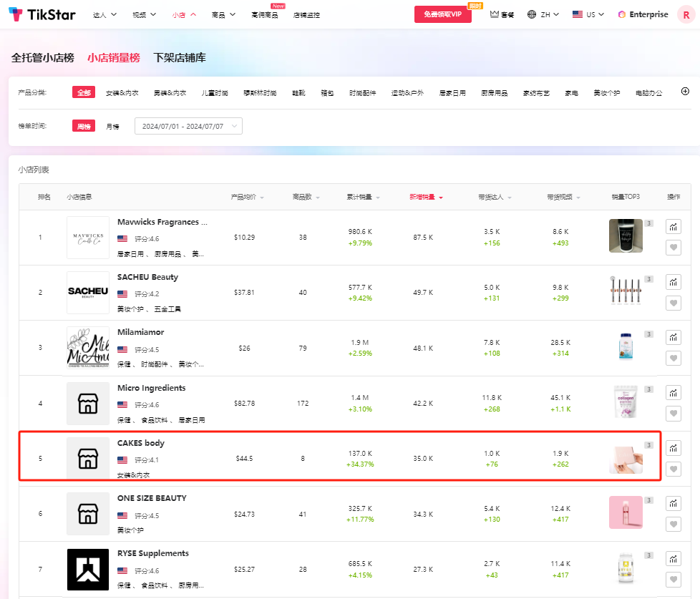700x599 pixels.
Task: Filter by 男装&内衣 category
Action: click(170, 93)
